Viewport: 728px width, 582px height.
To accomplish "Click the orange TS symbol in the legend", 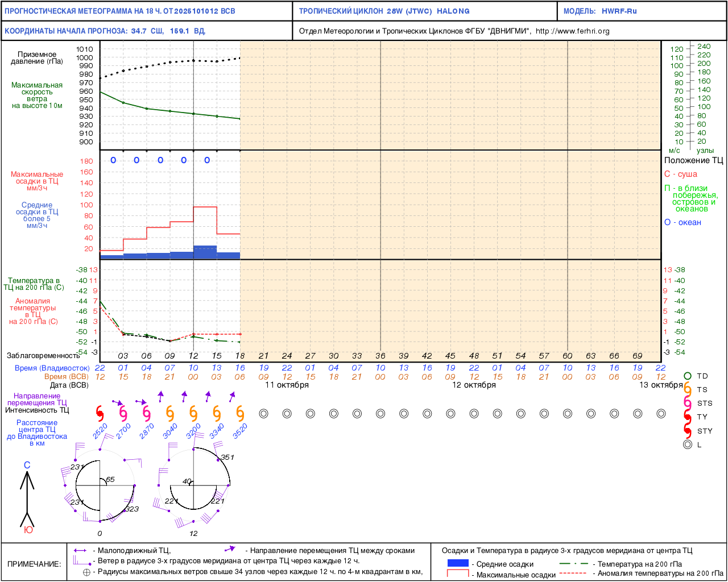I will 688,390.
